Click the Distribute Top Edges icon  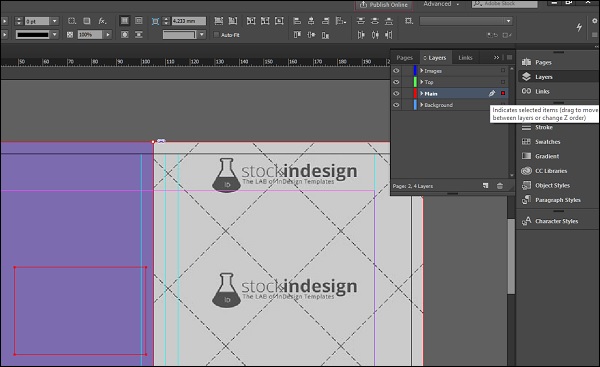click(360, 21)
